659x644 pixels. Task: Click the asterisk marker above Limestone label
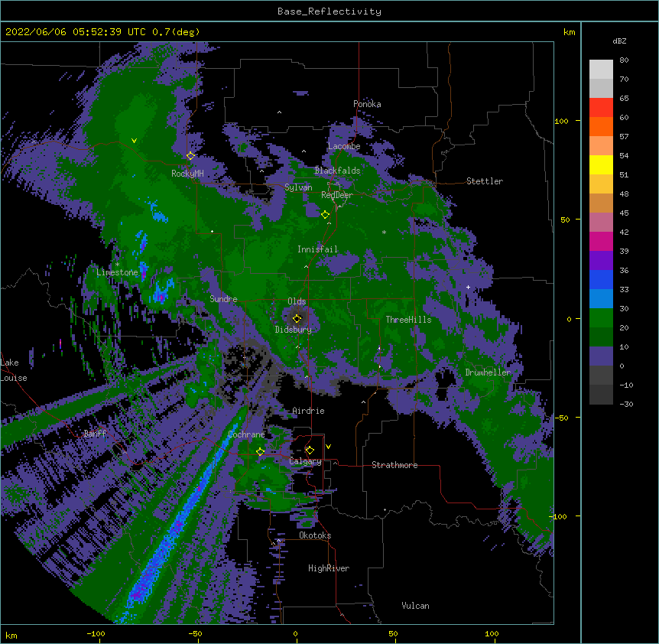(117, 265)
